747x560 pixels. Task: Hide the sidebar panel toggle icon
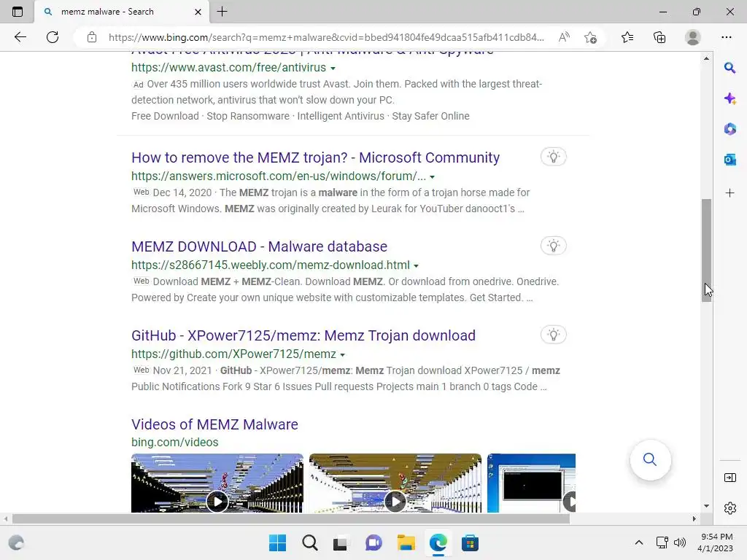pyautogui.click(x=729, y=478)
